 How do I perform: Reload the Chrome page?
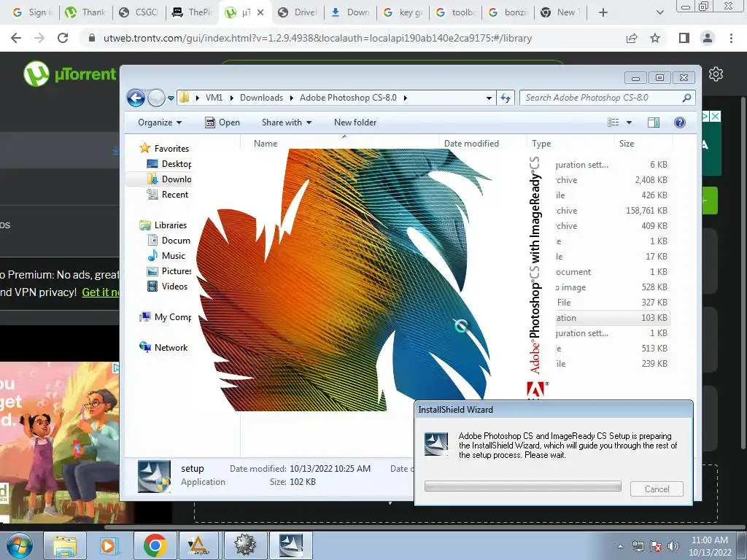pyautogui.click(x=63, y=38)
